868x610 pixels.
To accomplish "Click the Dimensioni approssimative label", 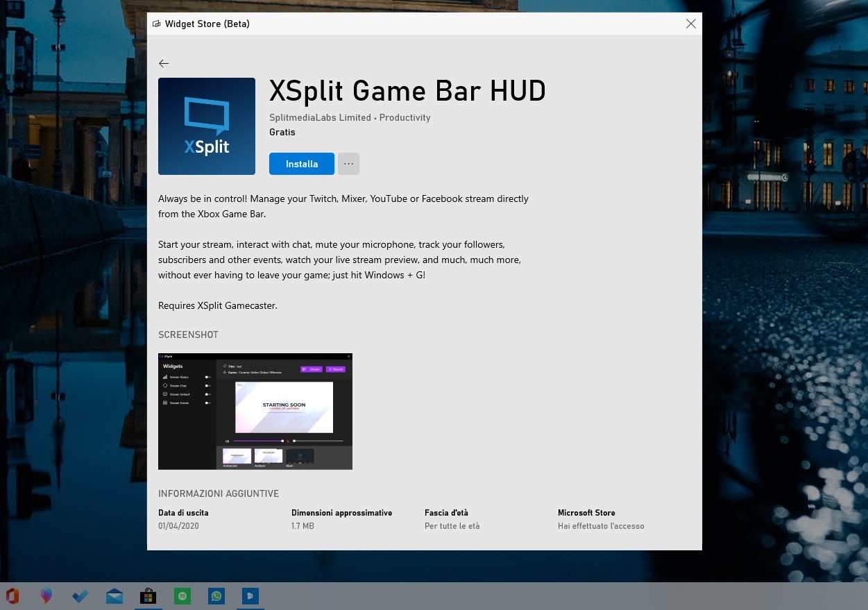I will tap(342, 513).
